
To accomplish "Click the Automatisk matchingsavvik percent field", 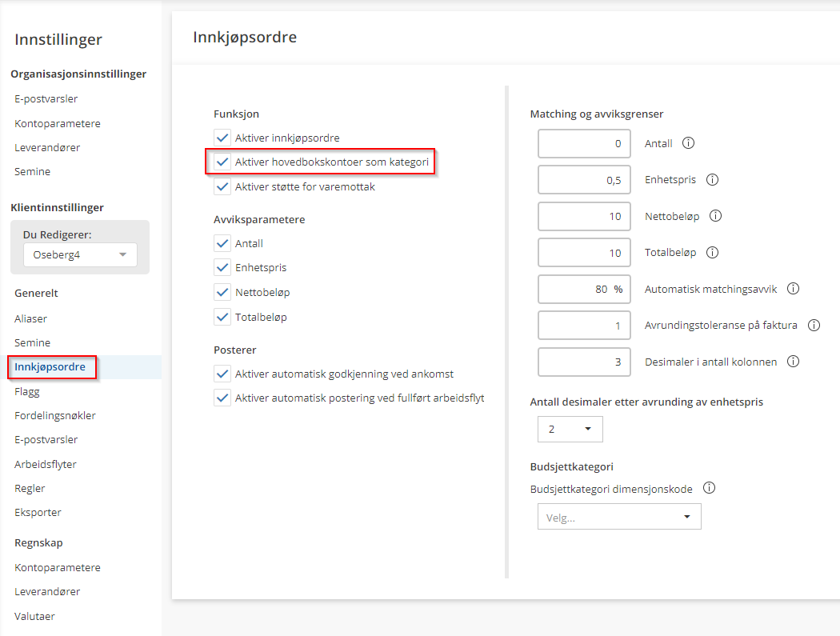I will tap(584, 289).
